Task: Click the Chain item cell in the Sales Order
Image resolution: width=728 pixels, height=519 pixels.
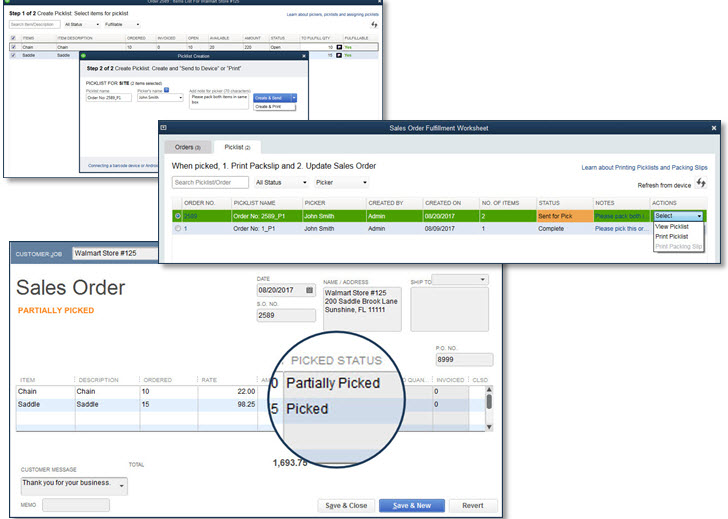Action: click(x=46, y=391)
